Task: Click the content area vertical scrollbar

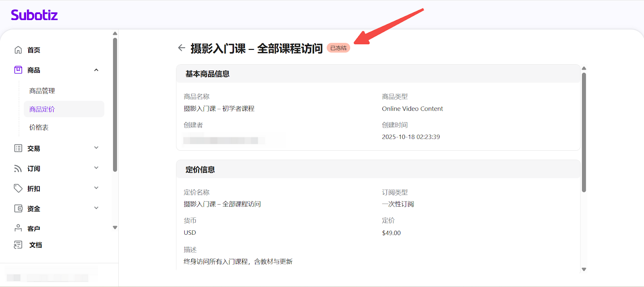Action: point(584,133)
